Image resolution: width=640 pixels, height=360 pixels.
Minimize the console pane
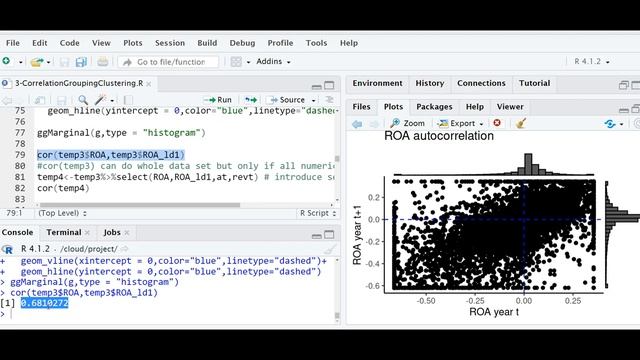(x=316, y=236)
